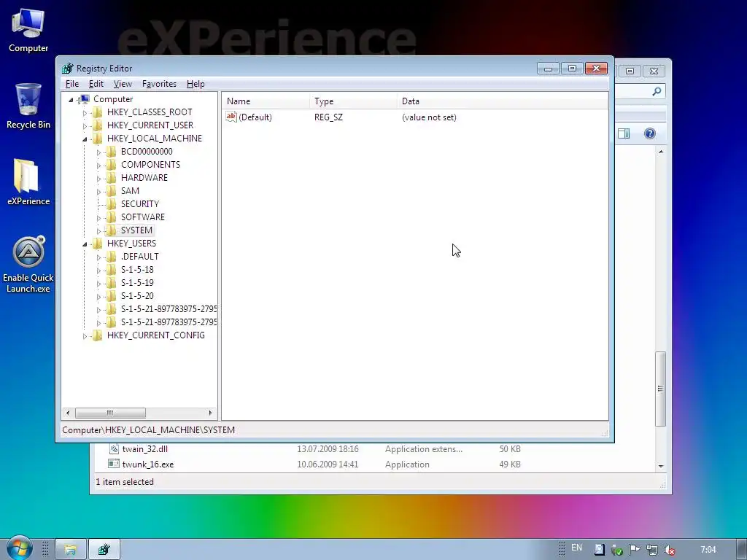Click the search magnifier in Explorer window
Viewport: 747px width, 560px height.
tap(657, 91)
